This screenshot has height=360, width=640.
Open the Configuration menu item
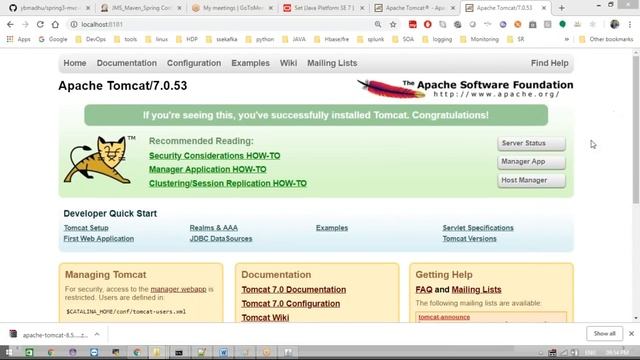point(194,63)
